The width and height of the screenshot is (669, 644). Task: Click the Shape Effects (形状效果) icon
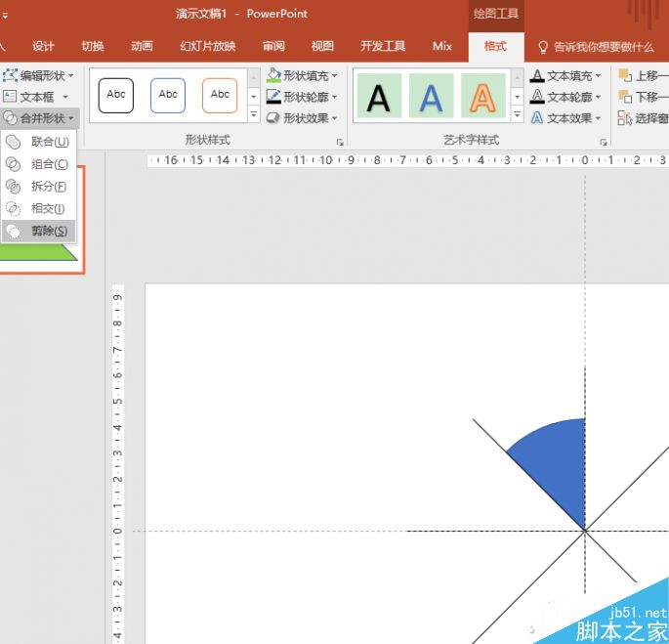[273, 118]
